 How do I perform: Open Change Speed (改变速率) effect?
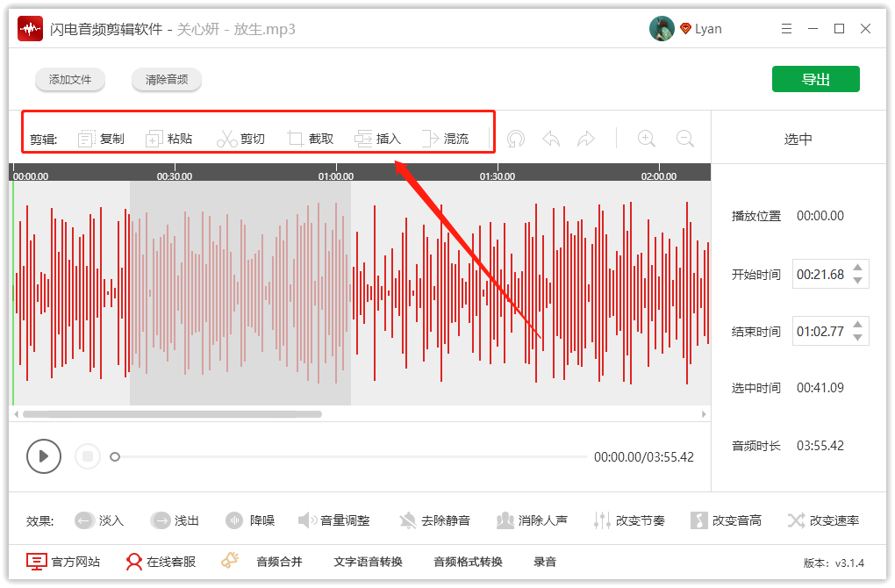(x=823, y=520)
